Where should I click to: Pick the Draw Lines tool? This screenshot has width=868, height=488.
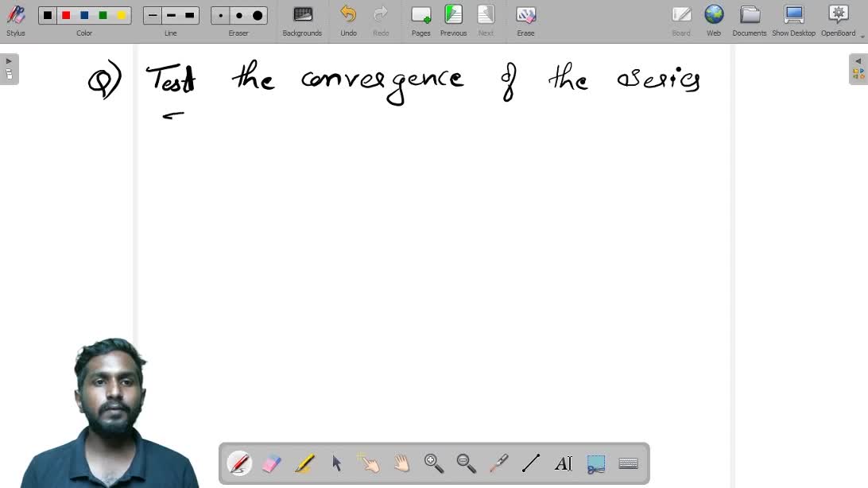[x=531, y=463]
